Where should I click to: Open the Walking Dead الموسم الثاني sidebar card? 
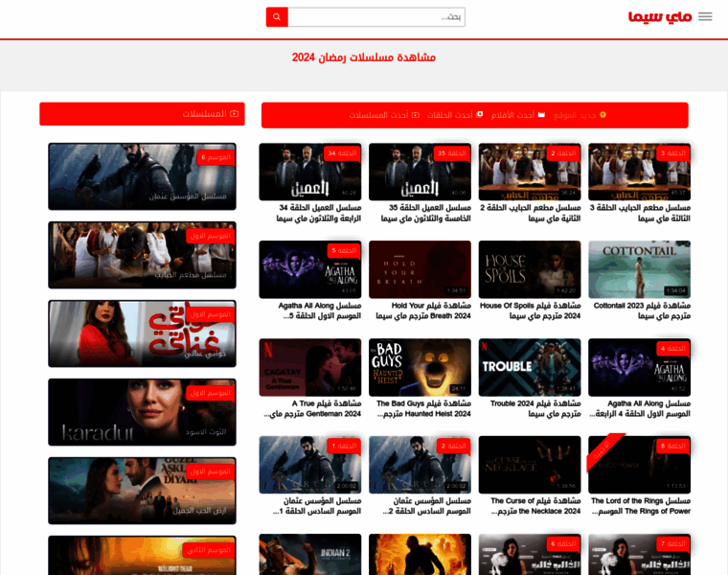(142, 555)
